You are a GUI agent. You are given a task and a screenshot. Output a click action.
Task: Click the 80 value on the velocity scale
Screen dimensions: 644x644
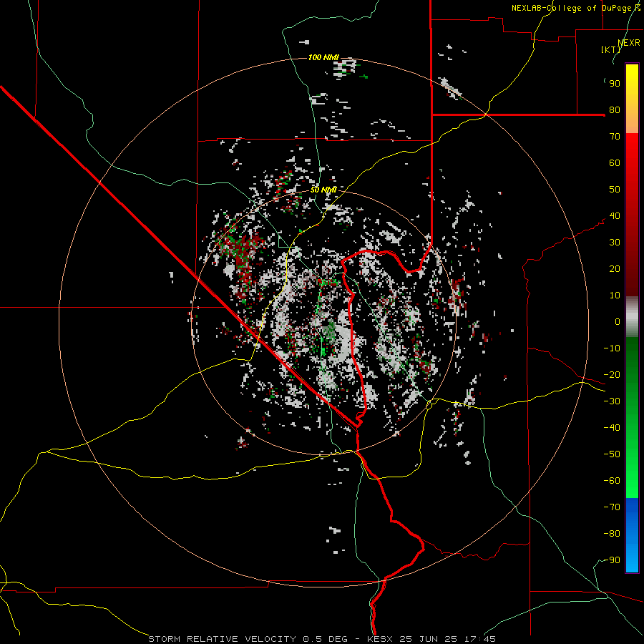[615, 110]
